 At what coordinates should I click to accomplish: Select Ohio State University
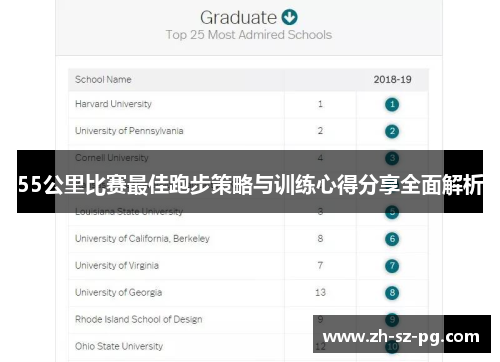pyautogui.click(x=119, y=346)
